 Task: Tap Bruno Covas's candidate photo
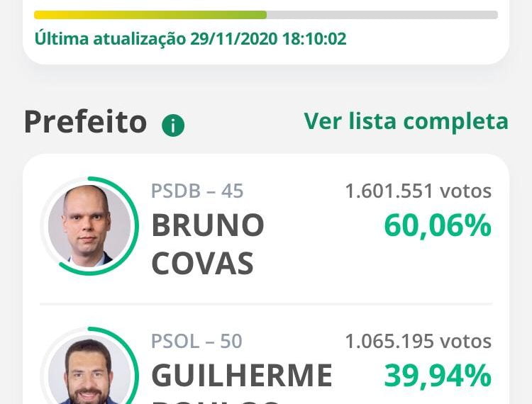[x=89, y=225]
